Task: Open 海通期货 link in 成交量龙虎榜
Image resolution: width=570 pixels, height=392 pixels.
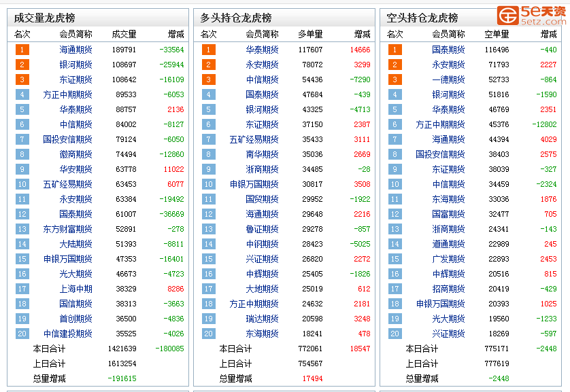Action: [76, 50]
